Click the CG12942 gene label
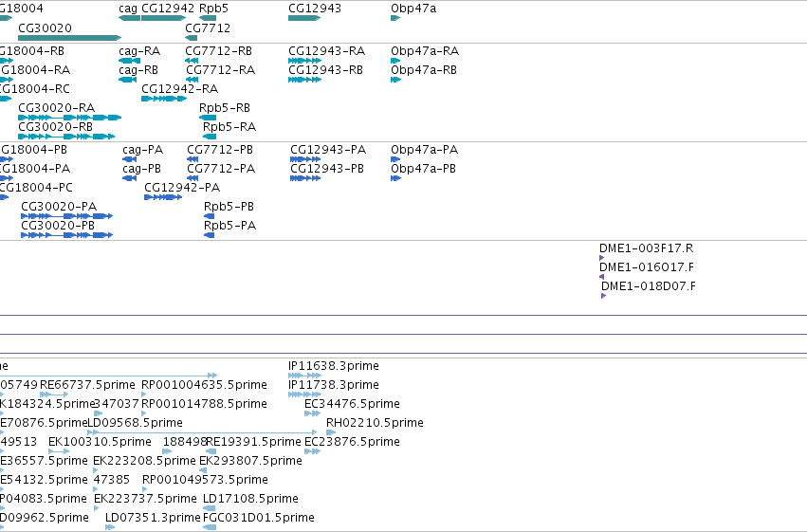 pyautogui.click(x=168, y=9)
